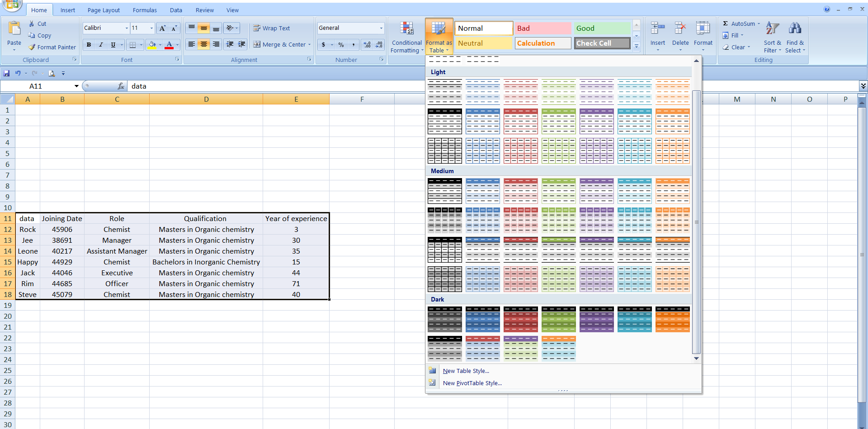Apply the Neutral cell style
The width and height of the screenshot is (868, 429).
[484, 43]
